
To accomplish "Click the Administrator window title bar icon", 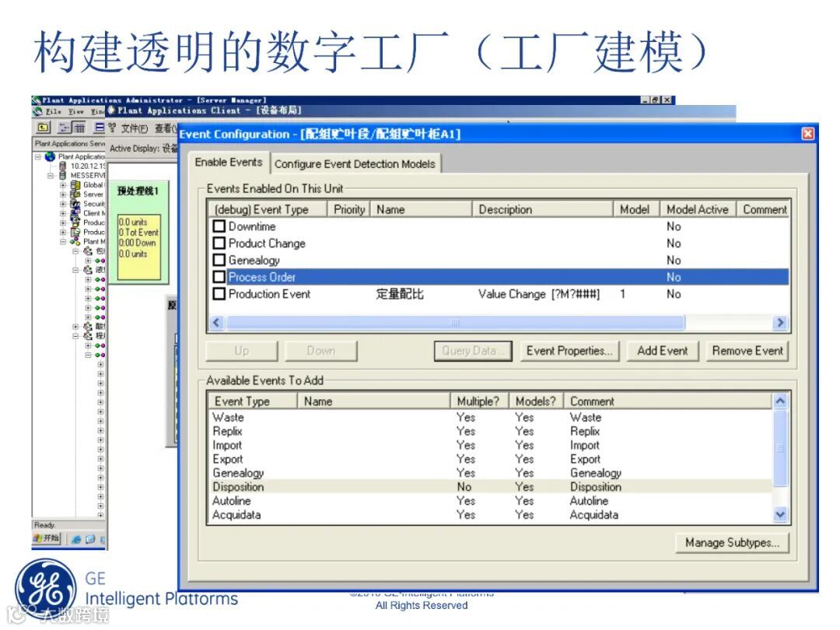I will [x=37, y=100].
